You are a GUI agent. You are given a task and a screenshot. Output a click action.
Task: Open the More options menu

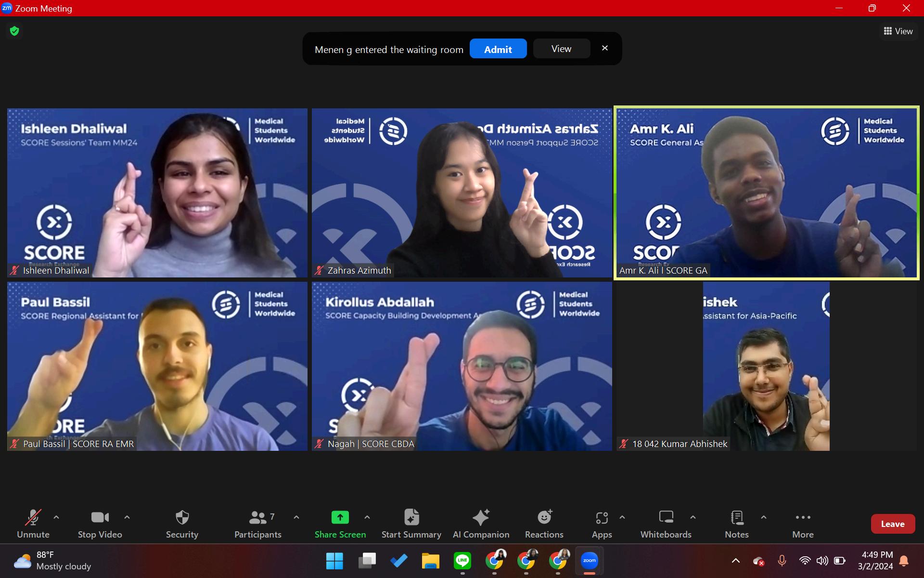pos(803,518)
